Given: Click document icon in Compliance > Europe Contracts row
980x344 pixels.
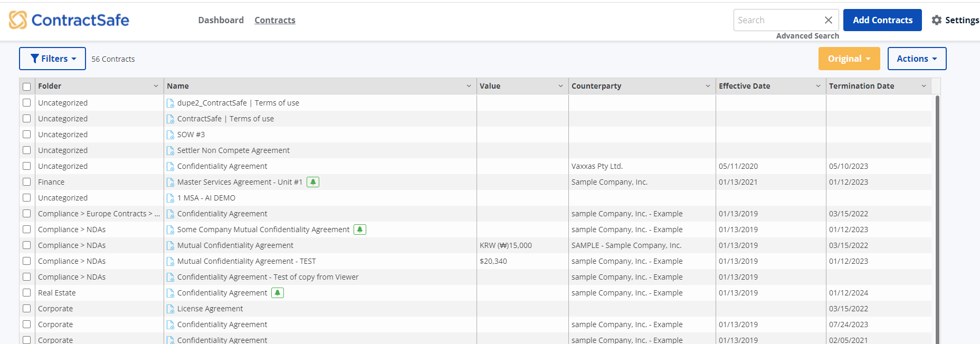Looking at the screenshot, I should [x=170, y=214].
